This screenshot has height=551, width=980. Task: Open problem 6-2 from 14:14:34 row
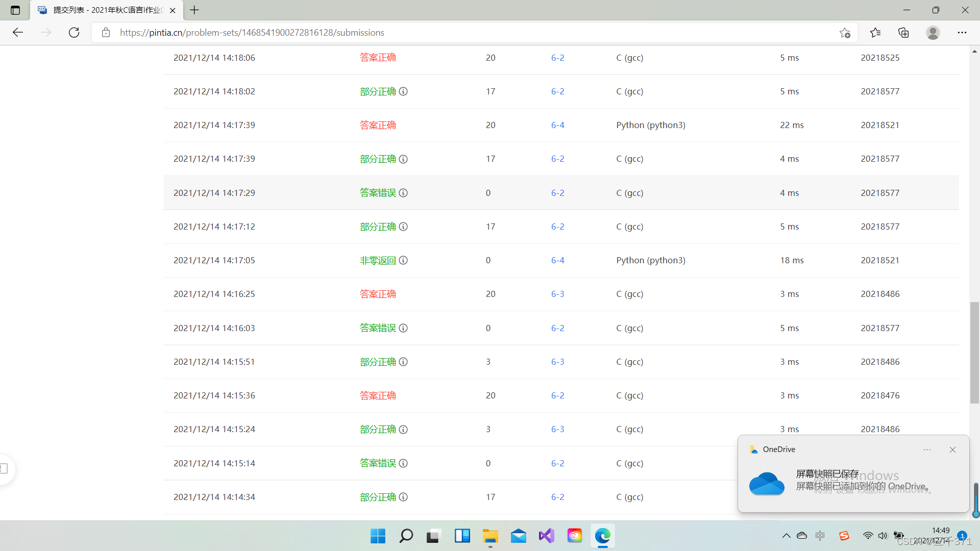(557, 497)
